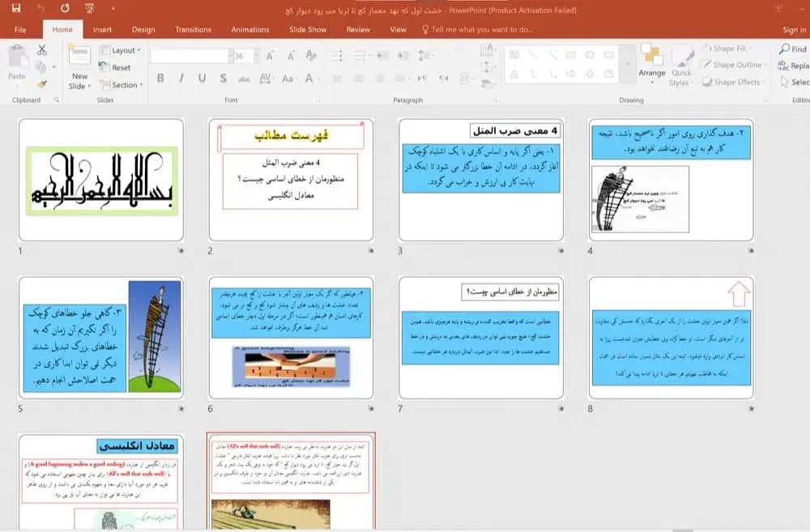Click the transition star icon under slide 3

click(x=561, y=250)
